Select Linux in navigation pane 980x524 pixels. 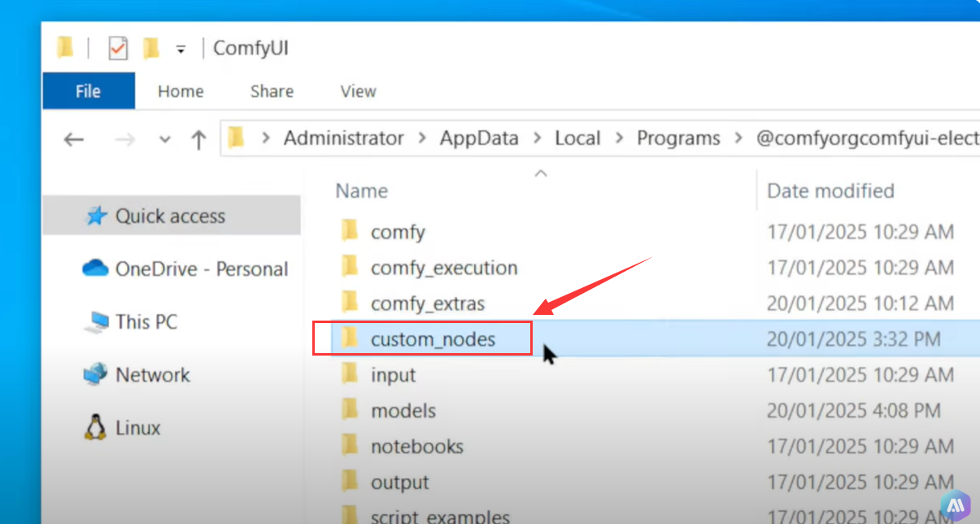[x=123, y=427]
